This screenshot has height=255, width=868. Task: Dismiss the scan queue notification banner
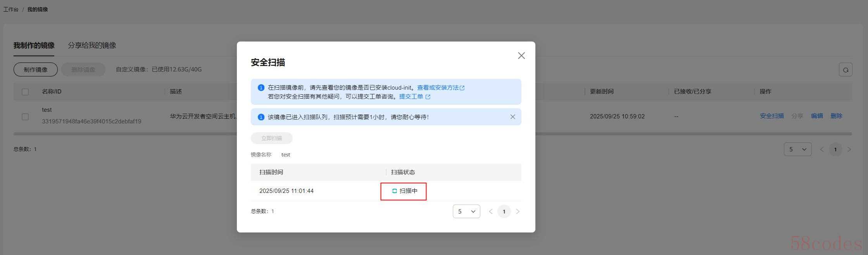[513, 117]
